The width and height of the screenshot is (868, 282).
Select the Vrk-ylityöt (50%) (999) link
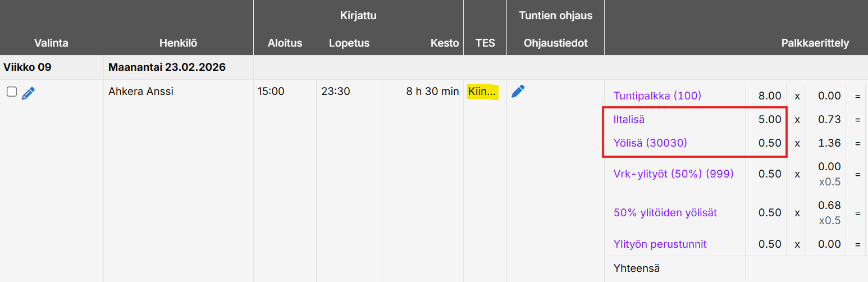click(x=673, y=174)
